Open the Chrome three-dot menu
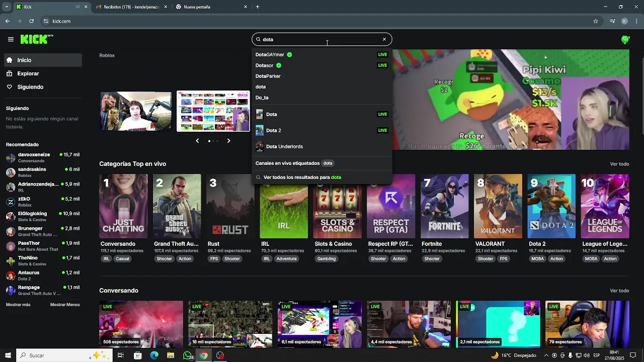The image size is (644, 362). [636, 21]
